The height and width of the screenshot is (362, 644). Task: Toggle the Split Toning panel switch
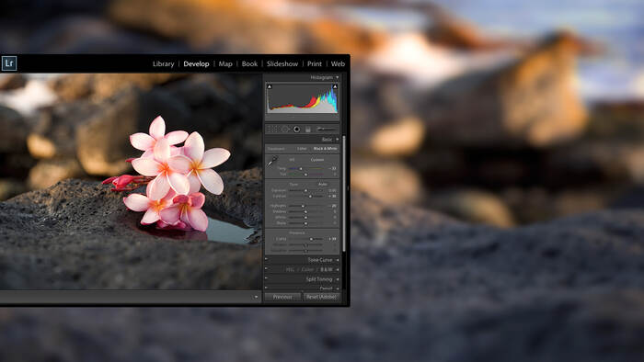(266, 278)
